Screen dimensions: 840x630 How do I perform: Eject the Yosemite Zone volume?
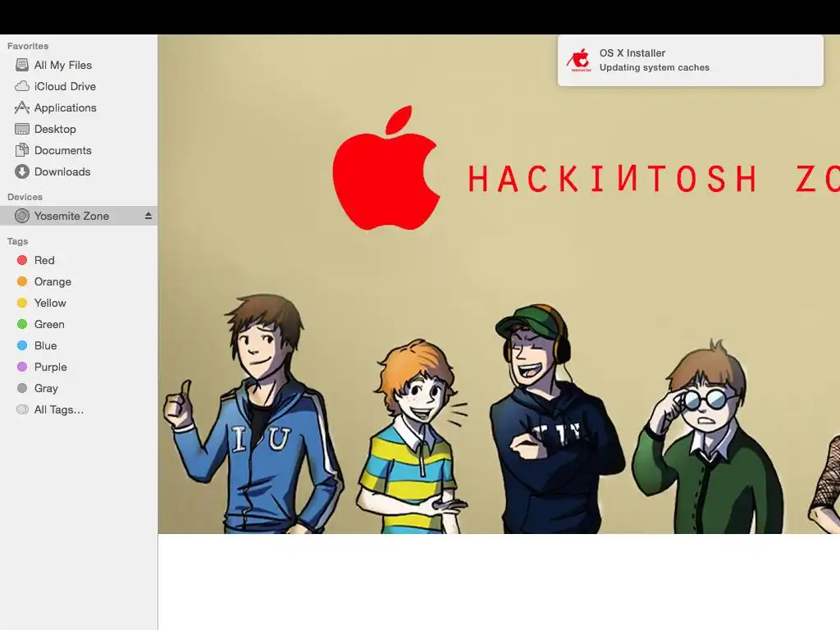148,216
